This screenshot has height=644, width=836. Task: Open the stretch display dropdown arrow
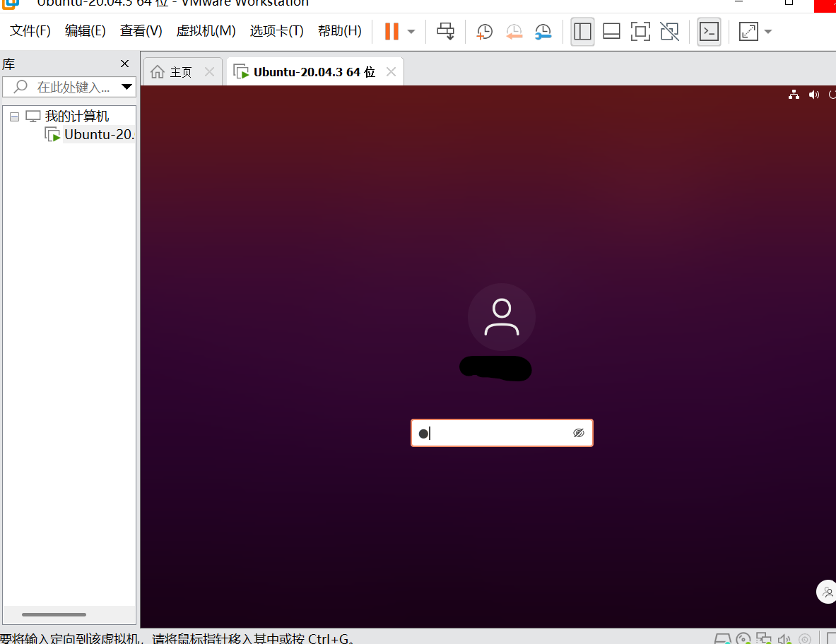coord(768,32)
